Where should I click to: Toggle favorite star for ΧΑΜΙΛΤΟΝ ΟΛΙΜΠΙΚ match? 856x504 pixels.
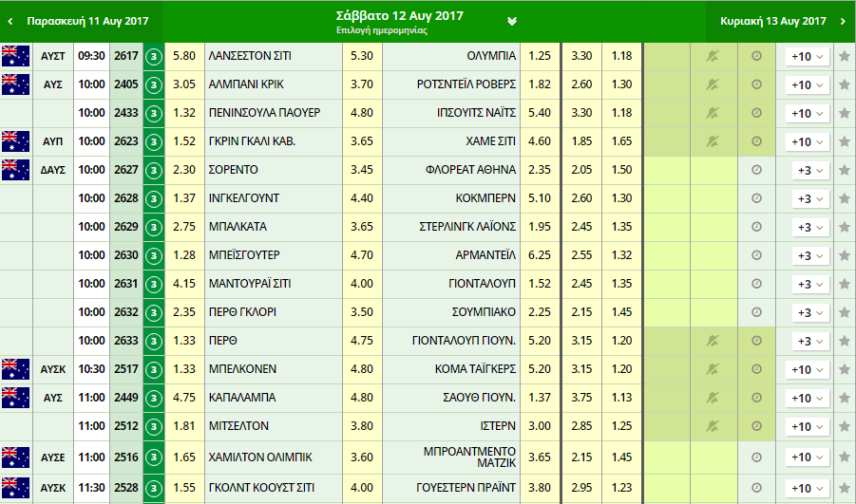[844, 457]
